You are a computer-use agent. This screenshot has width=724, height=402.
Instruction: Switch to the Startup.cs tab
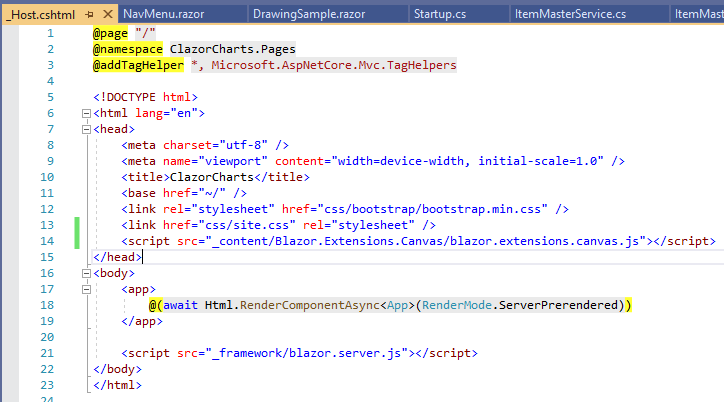pos(440,14)
